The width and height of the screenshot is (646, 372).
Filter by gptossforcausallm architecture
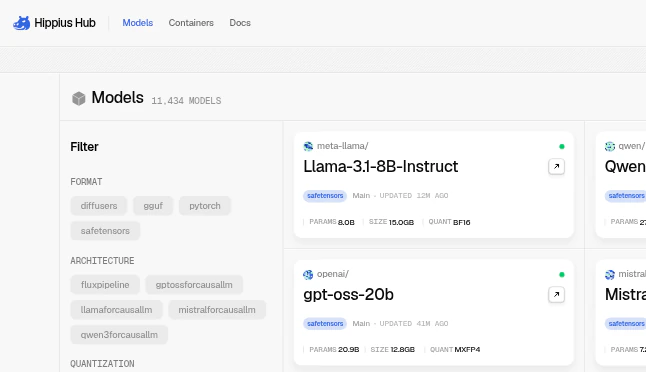194,285
